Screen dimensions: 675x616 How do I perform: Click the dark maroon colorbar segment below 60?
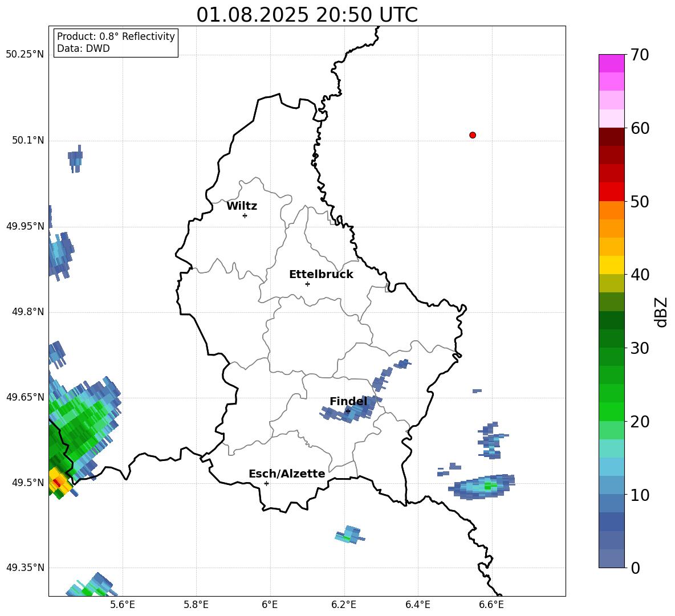point(612,137)
